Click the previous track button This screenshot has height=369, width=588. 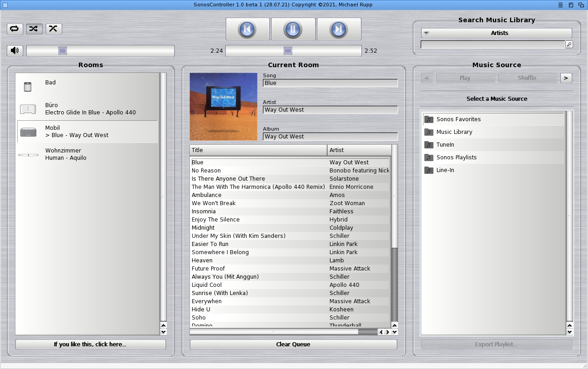[x=248, y=30]
